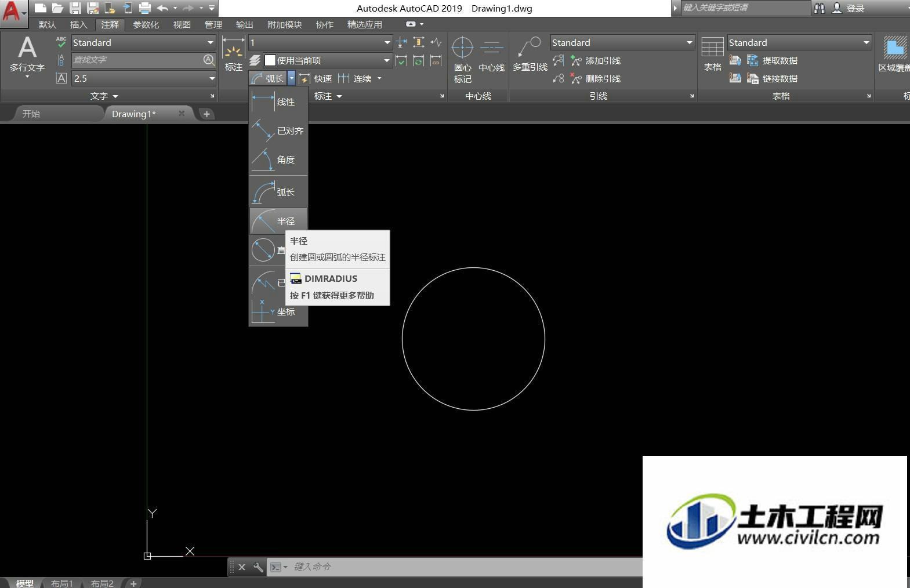The height and width of the screenshot is (588, 910).
Task: Open the Output (输出) ribbon tab
Action: coord(244,24)
